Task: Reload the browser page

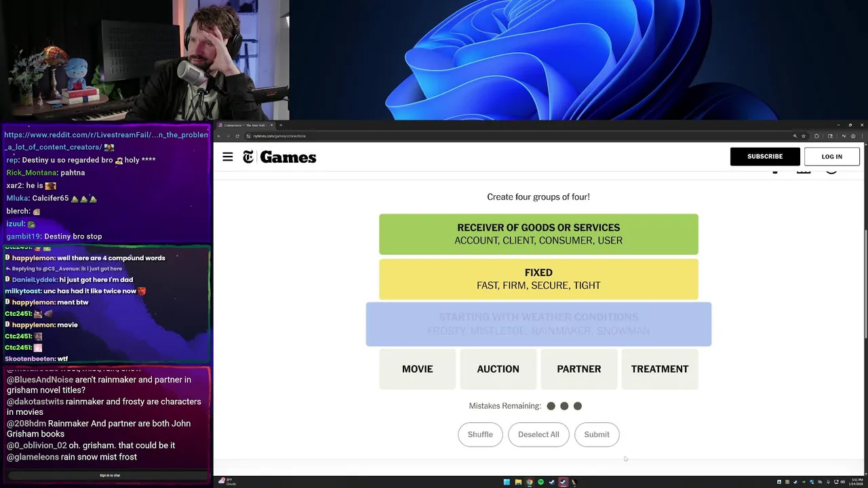Action: tap(237, 136)
